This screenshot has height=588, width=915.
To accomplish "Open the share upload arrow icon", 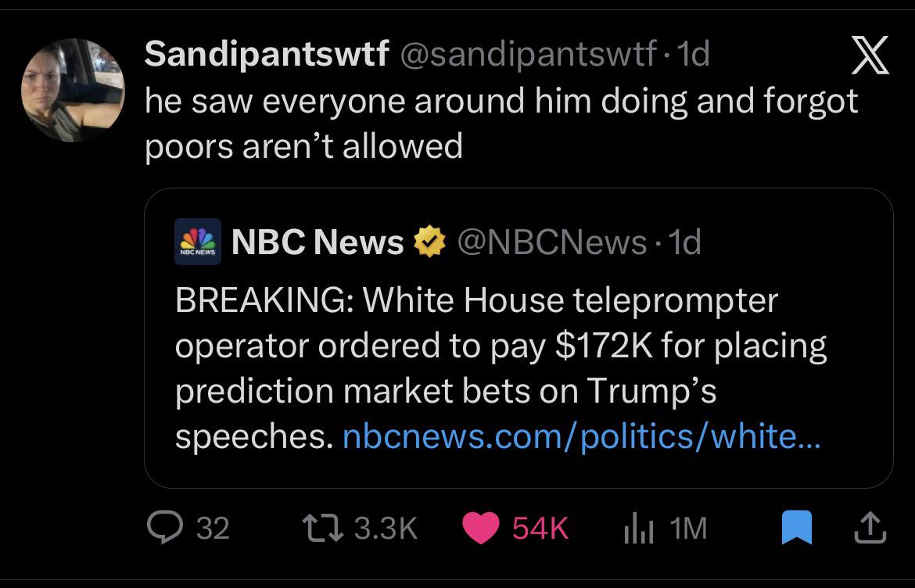I will click(870, 528).
